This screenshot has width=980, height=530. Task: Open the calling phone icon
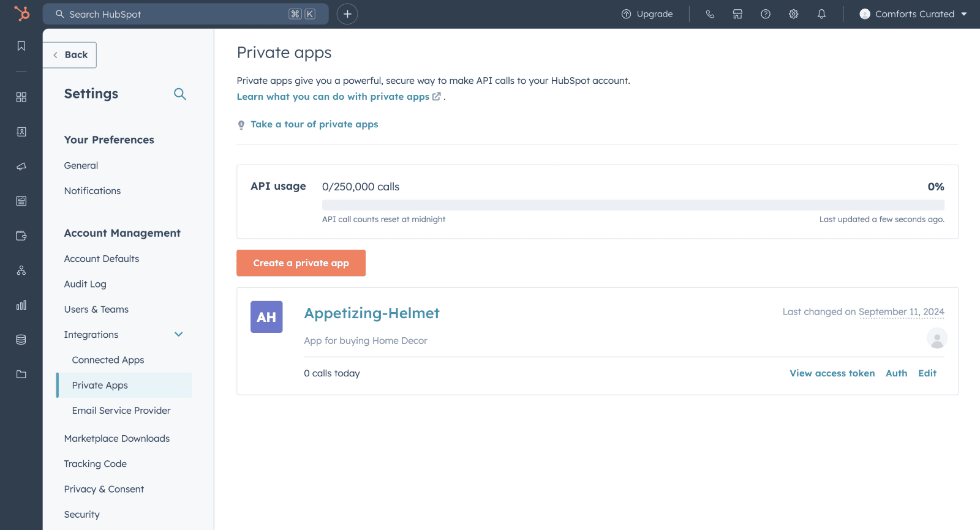click(x=710, y=14)
